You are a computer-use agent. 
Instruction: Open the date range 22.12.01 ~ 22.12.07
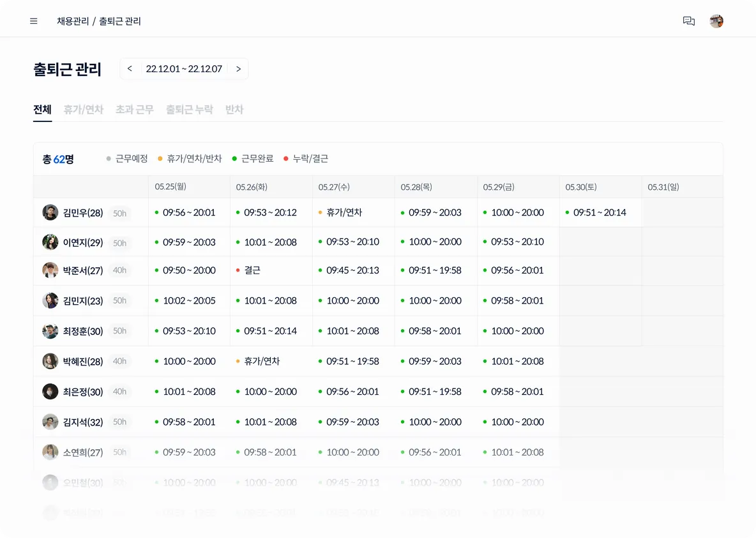pyautogui.click(x=184, y=69)
